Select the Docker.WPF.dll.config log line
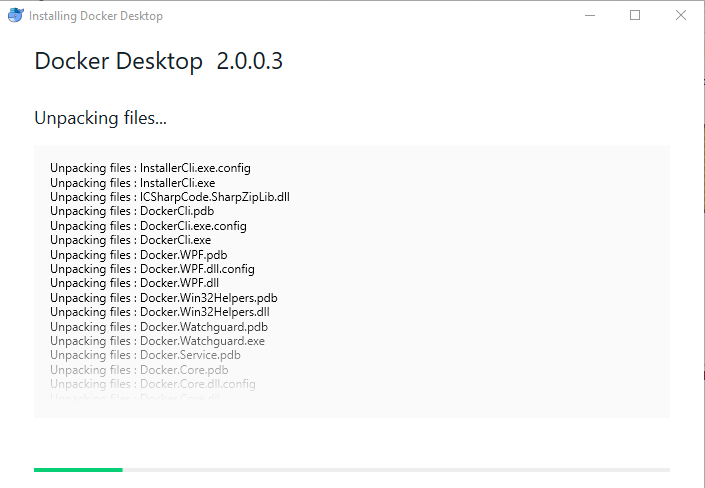Viewport: 705px width, 488px height. tap(152, 269)
